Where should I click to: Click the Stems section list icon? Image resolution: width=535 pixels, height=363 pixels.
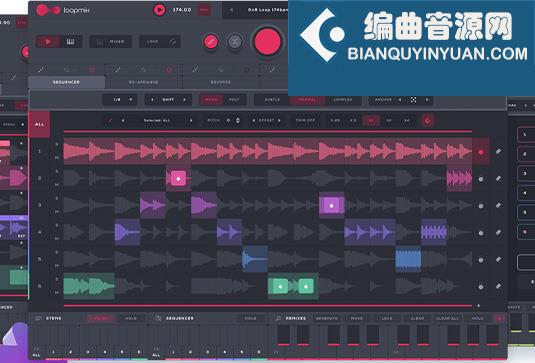(x=38, y=318)
